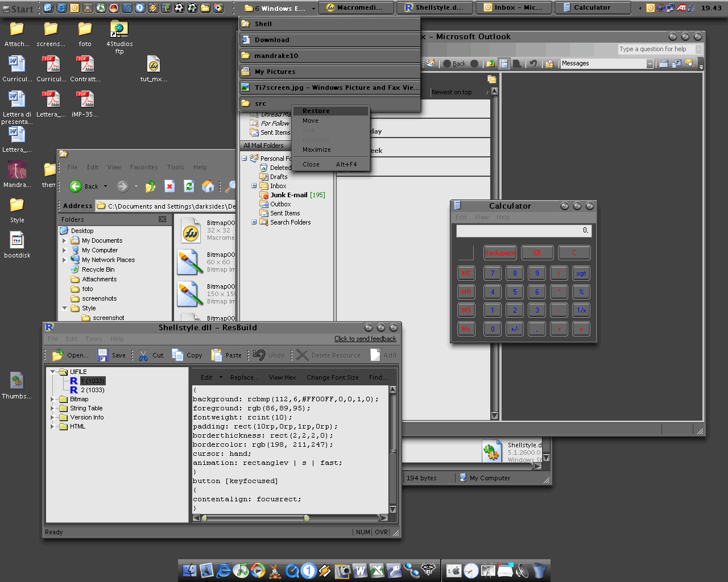728x582 pixels.
Task: Select the Cut scissors icon in ResBuild
Action: [143, 355]
